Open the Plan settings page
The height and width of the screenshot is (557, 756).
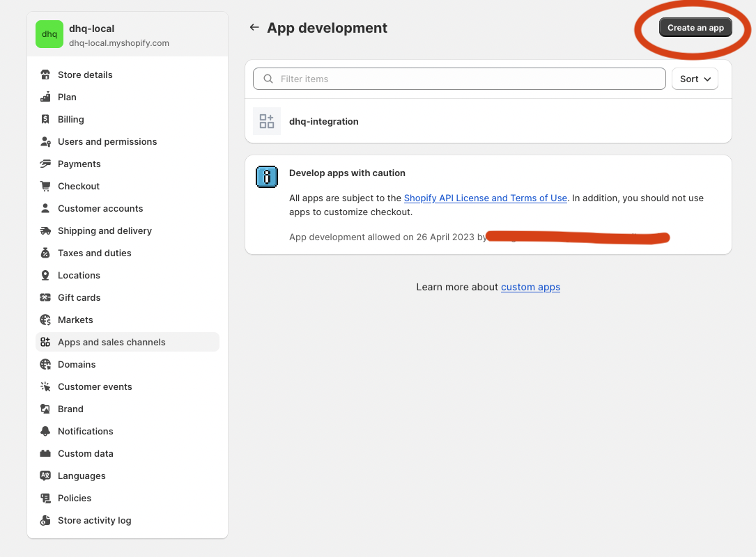(x=128, y=97)
